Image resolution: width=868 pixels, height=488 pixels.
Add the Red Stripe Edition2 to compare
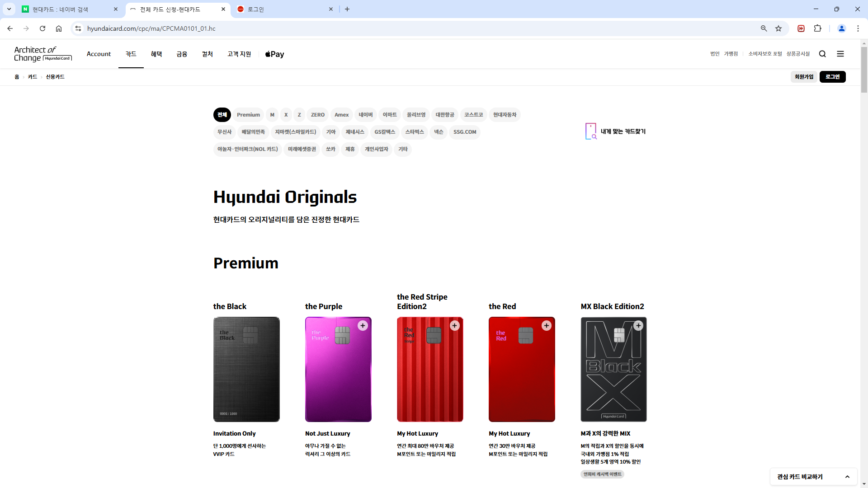pos(455,326)
